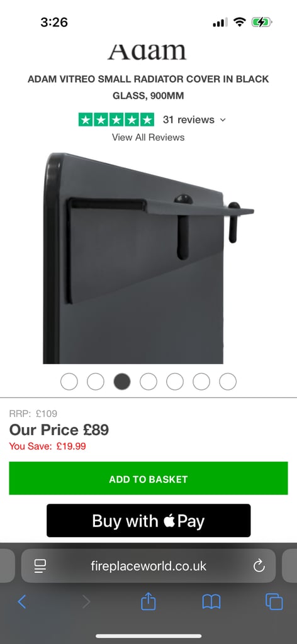Open the Safari bookmarks book icon
The height and width of the screenshot is (644, 297).
click(x=211, y=602)
